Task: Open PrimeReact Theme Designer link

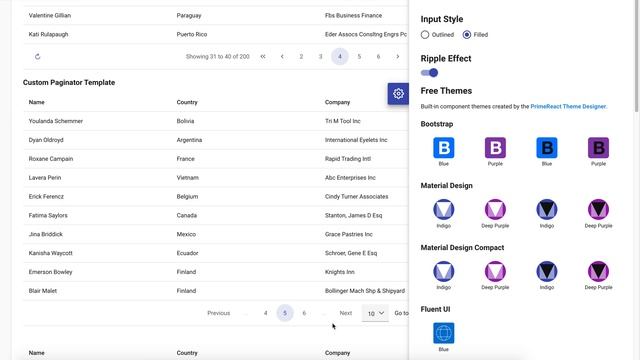Action: pyautogui.click(x=568, y=107)
